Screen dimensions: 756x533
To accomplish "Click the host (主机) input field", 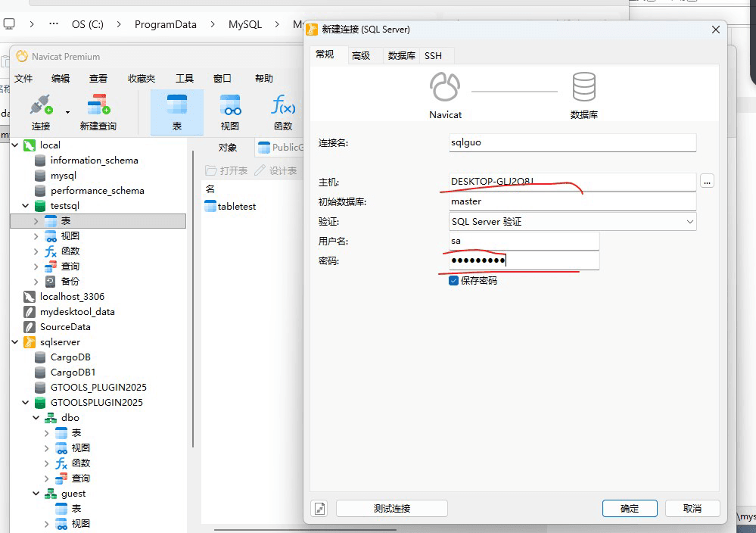I will point(572,182).
